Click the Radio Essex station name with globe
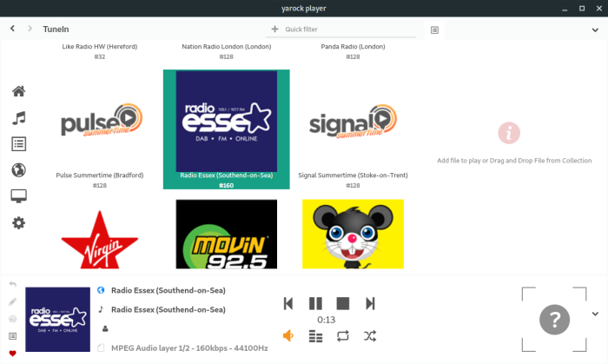This screenshot has width=608, height=364. coord(169,290)
